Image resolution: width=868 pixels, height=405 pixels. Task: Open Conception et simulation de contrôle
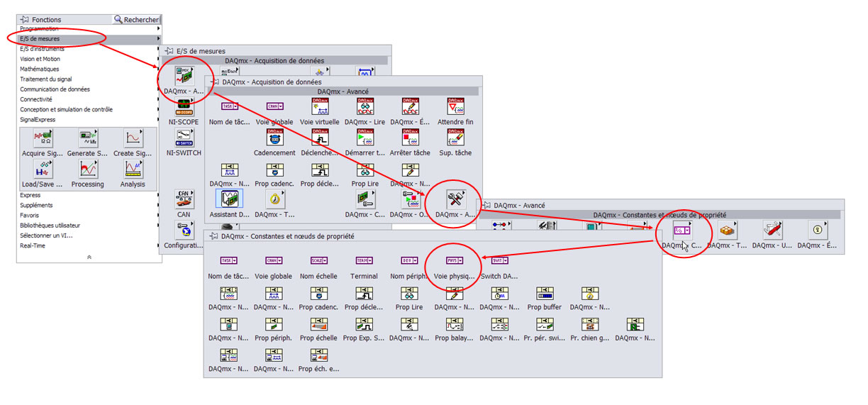(x=89, y=110)
